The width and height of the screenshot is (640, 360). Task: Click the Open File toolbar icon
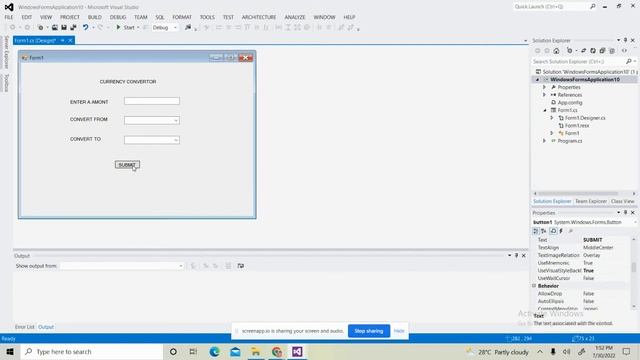pyautogui.click(x=54, y=27)
